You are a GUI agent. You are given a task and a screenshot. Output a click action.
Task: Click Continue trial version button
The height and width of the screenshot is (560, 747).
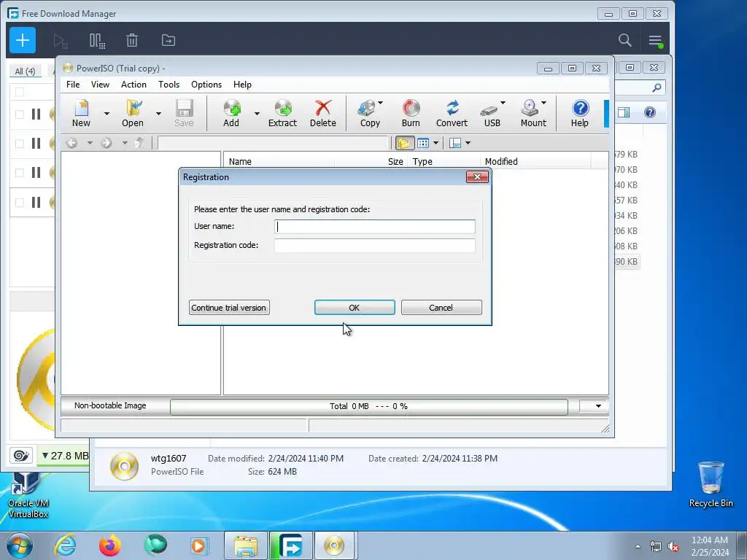pyautogui.click(x=229, y=308)
